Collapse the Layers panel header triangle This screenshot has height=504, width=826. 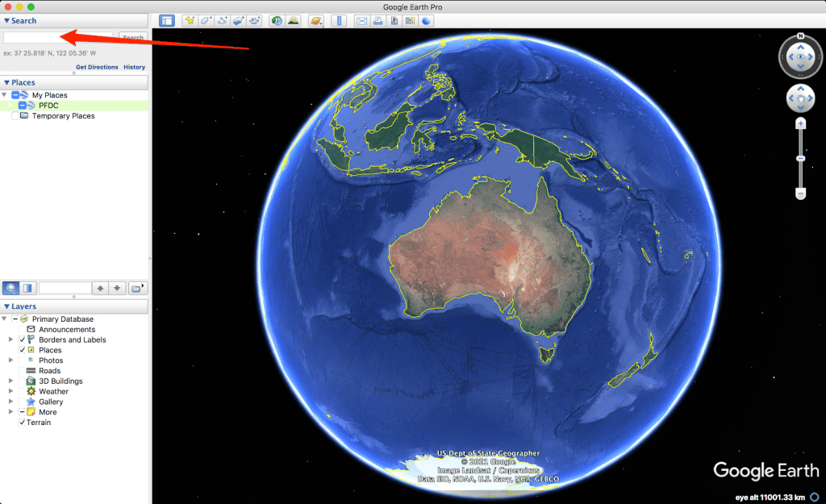pyautogui.click(x=6, y=306)
